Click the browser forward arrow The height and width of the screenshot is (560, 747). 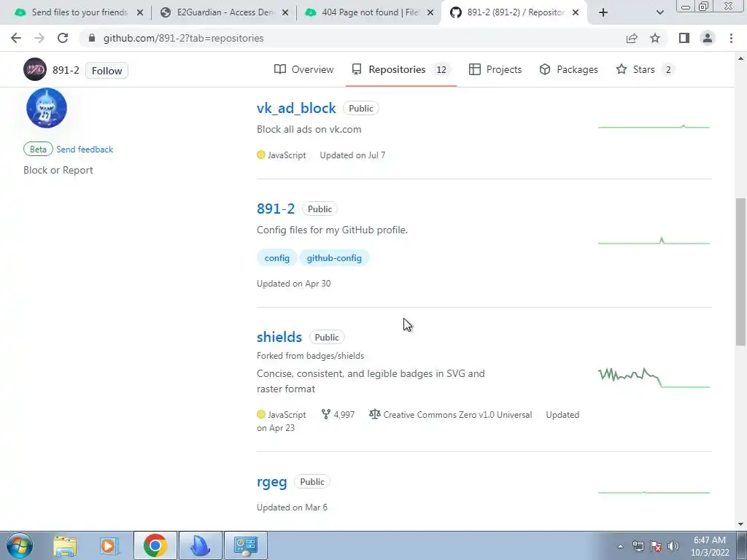tap(39, 38)
